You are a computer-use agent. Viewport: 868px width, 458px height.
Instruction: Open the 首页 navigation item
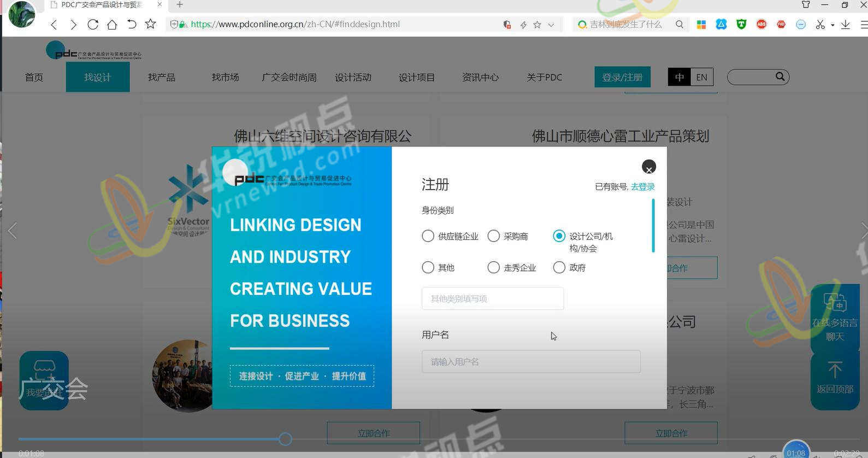click(34, 78)
